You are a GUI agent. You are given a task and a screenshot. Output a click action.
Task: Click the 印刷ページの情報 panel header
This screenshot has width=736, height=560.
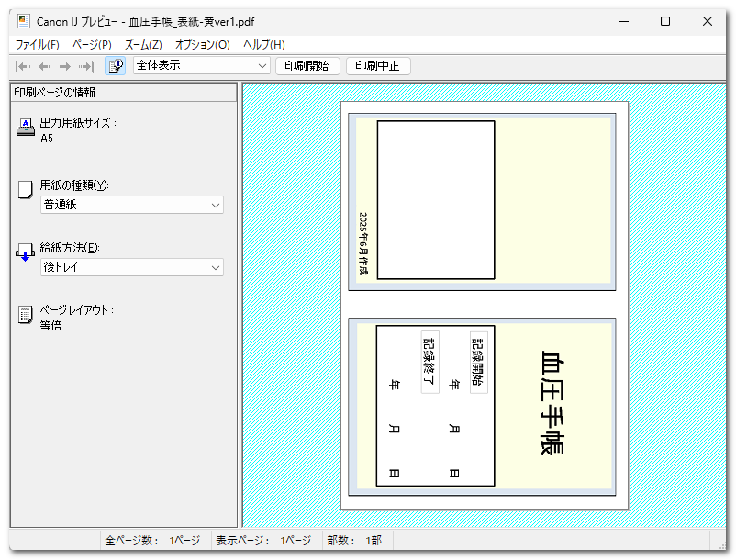[x=124, y=93]
